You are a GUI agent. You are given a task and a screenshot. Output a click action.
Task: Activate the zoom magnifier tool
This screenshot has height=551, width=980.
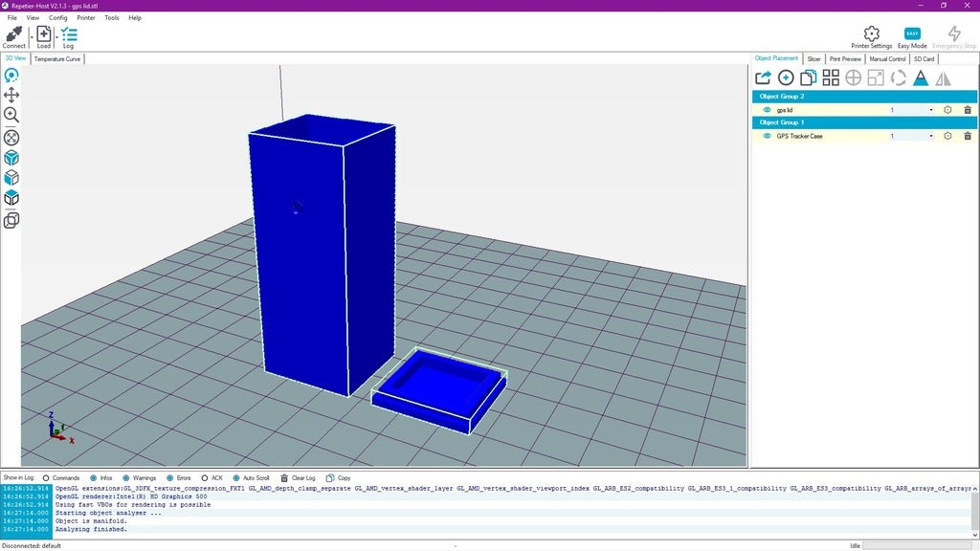(11, 115)
